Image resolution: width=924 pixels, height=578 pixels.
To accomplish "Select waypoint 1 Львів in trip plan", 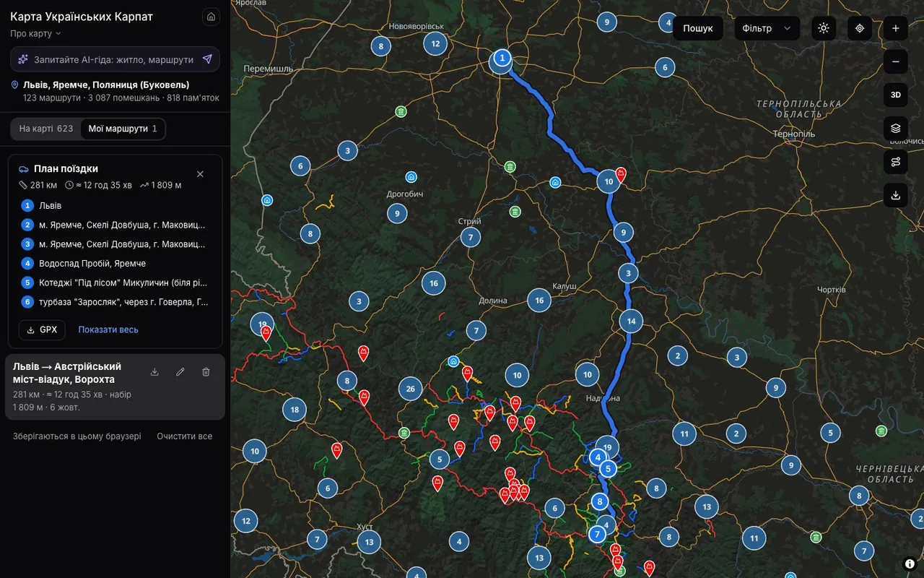I will pos(115,205).
